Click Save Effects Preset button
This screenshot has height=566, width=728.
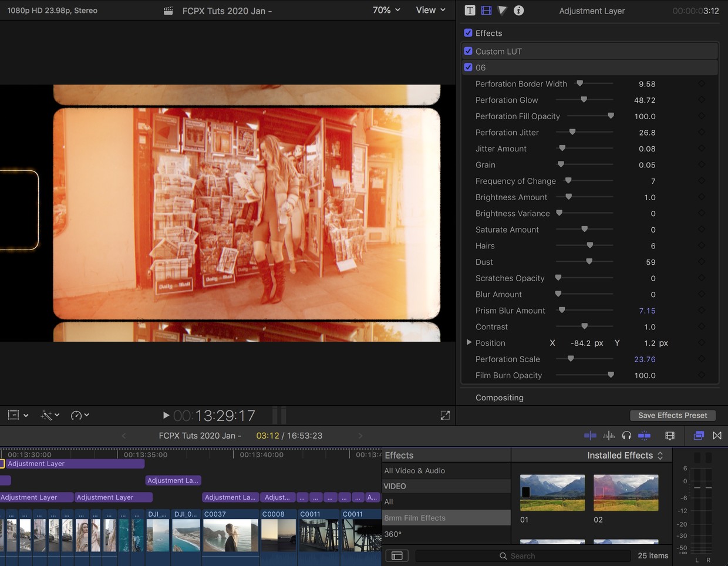pyautogui.click(x=672, y=415)
